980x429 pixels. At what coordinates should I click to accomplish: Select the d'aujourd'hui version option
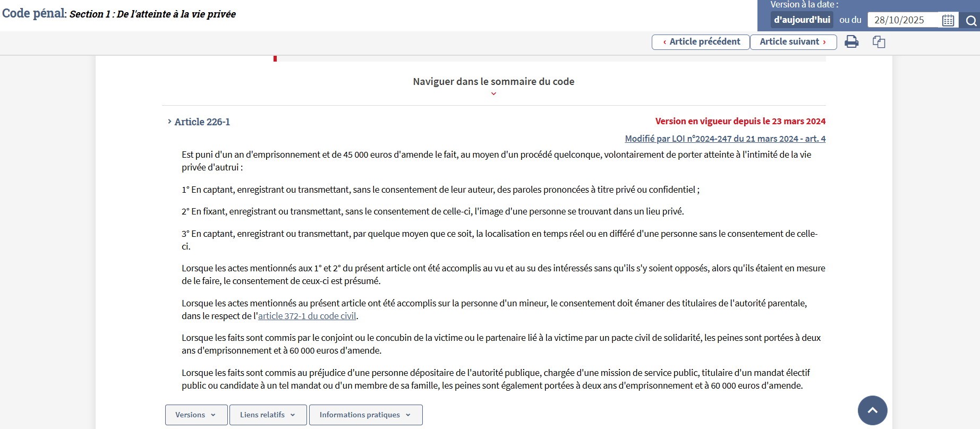(x=802, y=20)
